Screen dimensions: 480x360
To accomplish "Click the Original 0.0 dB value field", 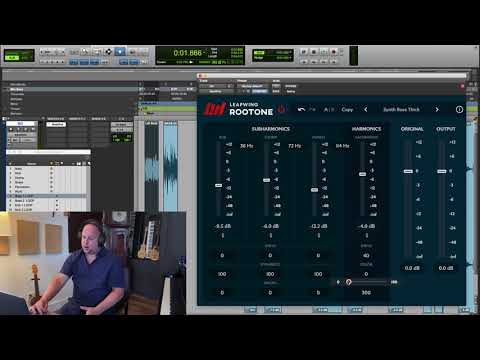I will [x=412, y=268].
